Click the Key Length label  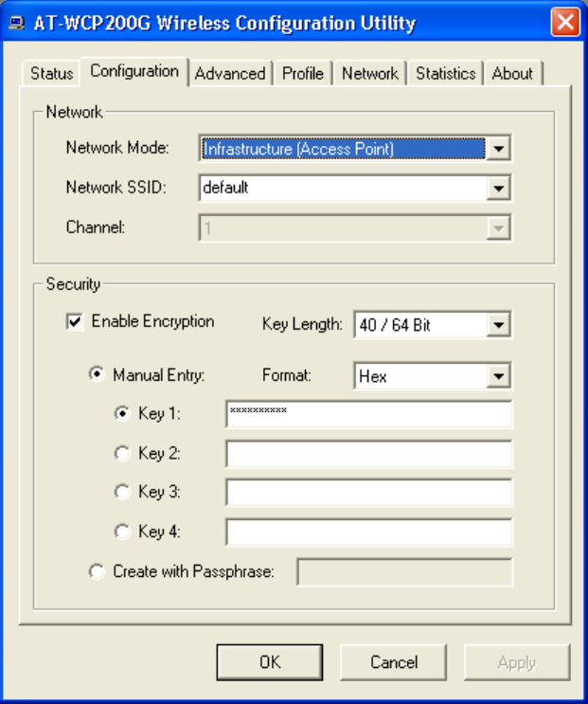tap(302, 324)
